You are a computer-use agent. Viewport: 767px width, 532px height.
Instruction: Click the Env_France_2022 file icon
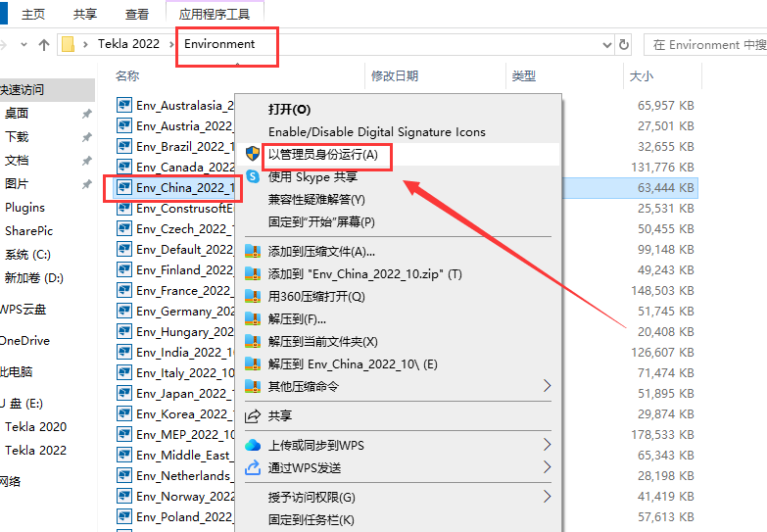(x=124, y=290)
